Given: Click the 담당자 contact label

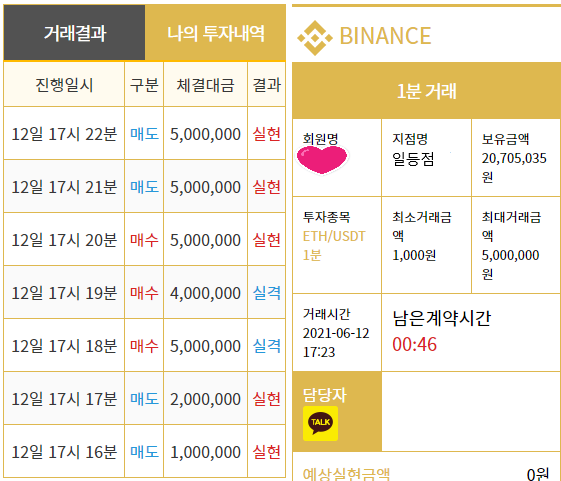Looking at the screenshot, I should point(325,395).
